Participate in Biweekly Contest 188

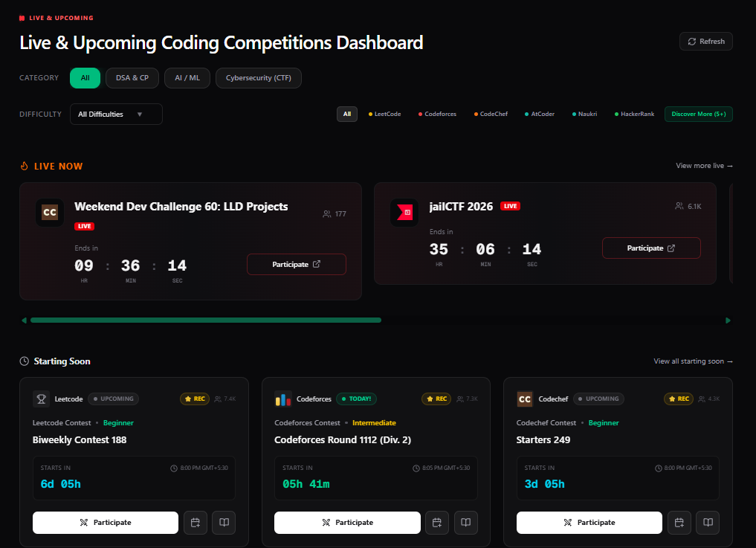point(106,523)
